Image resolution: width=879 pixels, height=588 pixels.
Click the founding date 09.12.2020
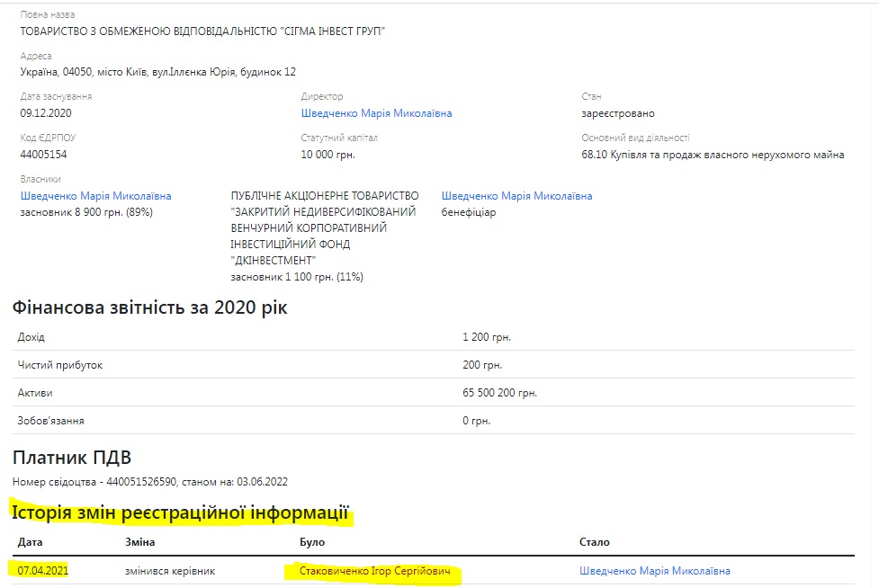(45, 113)
